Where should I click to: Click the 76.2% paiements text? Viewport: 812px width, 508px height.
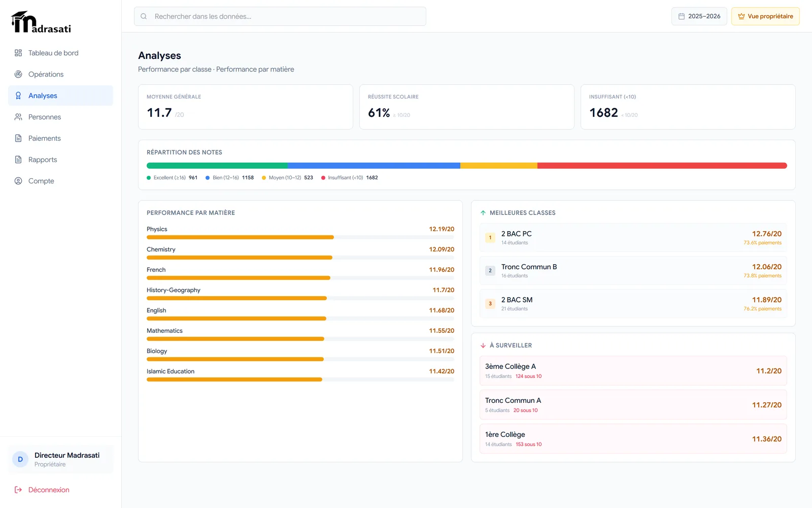(x=762, y=309)
